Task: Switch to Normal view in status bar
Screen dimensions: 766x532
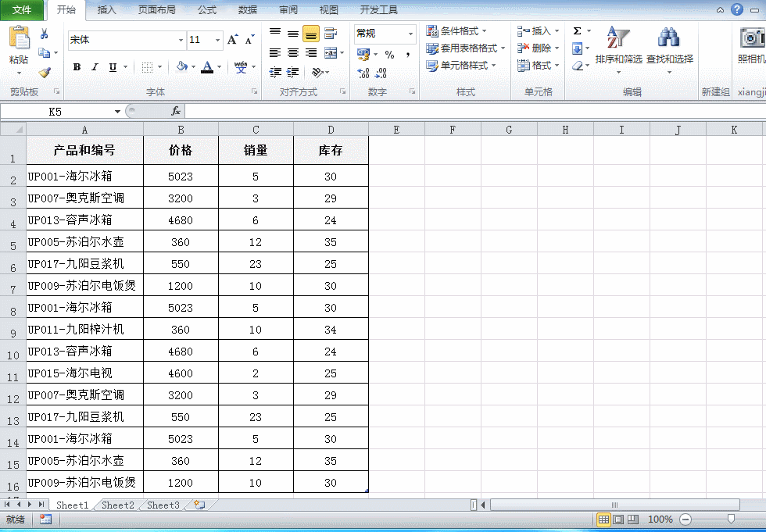Action: pyautogui.click(x=603, y=520)
